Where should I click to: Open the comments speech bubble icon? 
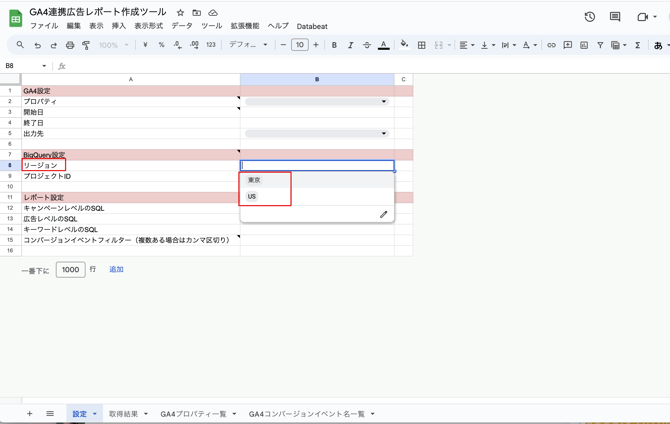(615, 17)
